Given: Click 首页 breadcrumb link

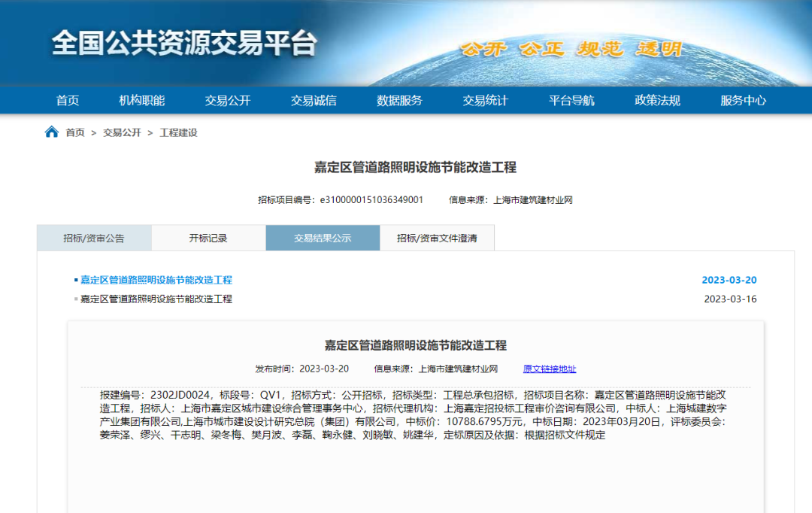Looking at the screenshot, I should tap(75, 132).
